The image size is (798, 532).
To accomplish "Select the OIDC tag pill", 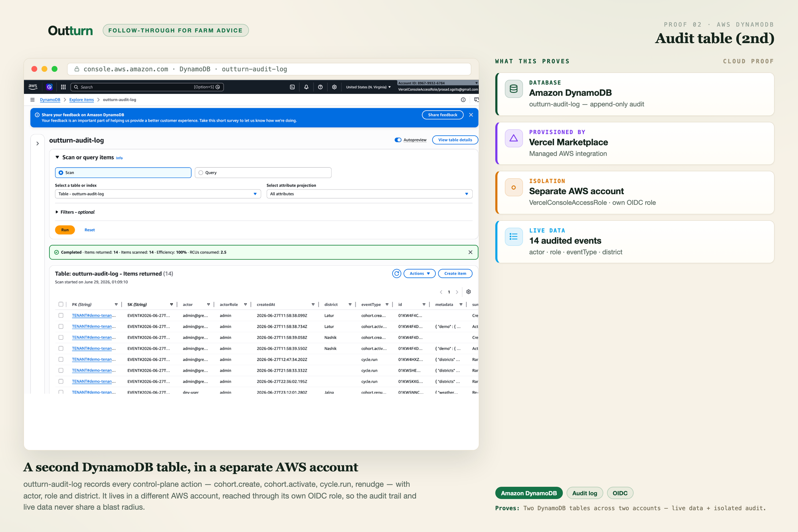I will tap(620, 493).
